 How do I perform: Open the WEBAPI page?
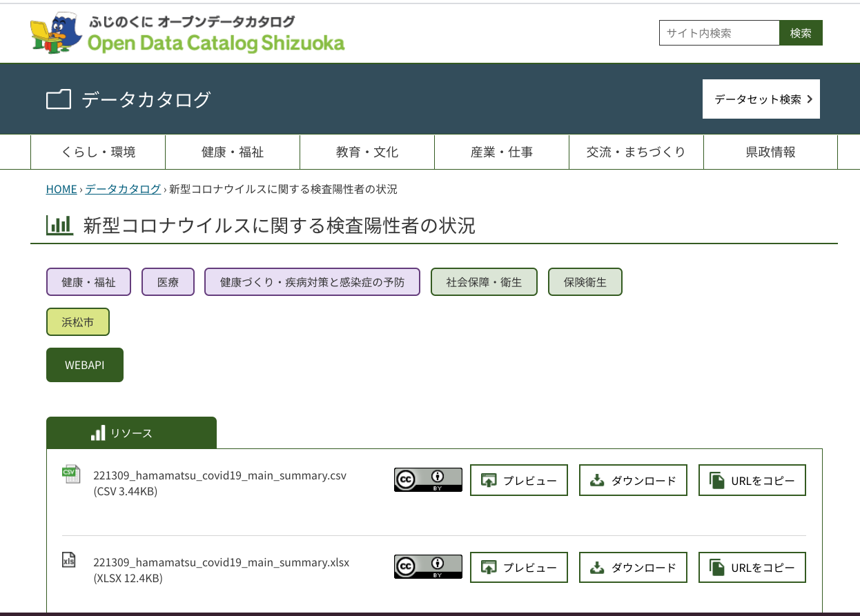coord(84,364)
